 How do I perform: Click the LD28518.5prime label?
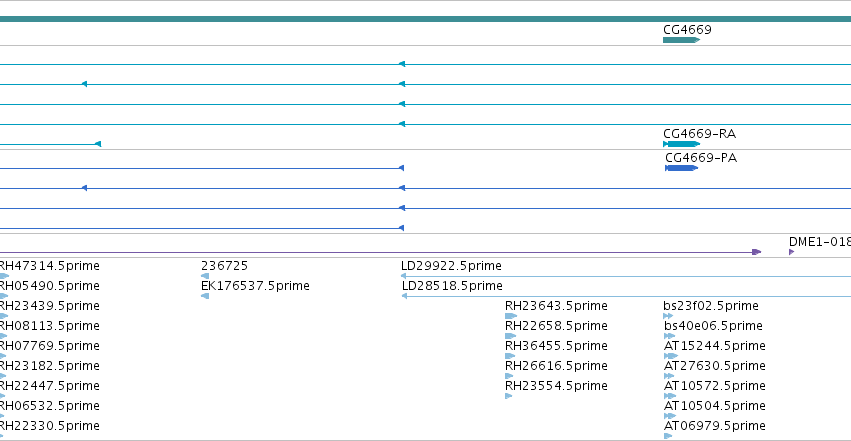[x=452, y=286]
